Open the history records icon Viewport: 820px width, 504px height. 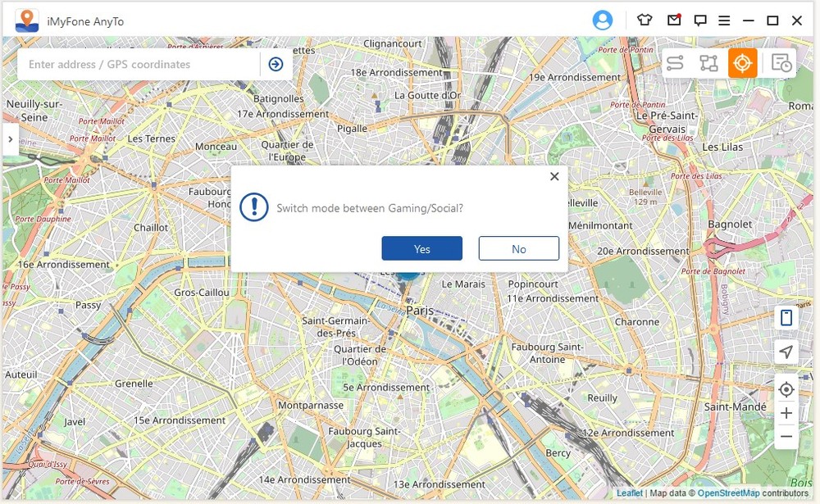click(x=781, y=63)
